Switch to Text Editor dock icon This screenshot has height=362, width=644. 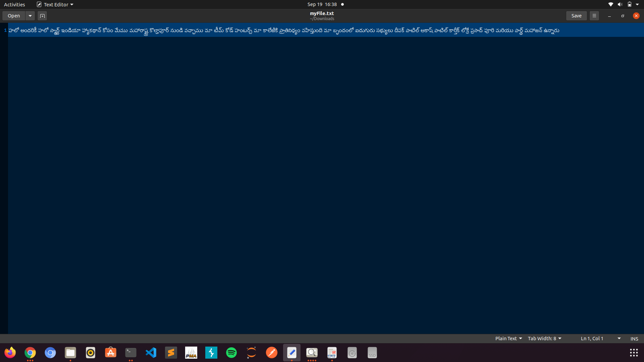(292, 353)
